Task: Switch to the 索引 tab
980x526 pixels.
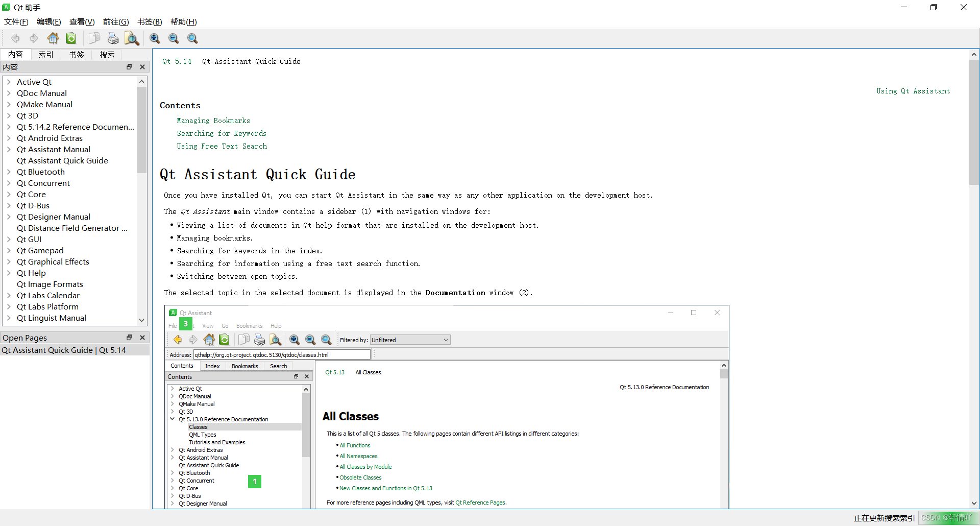Action: [x=46, y=55]
